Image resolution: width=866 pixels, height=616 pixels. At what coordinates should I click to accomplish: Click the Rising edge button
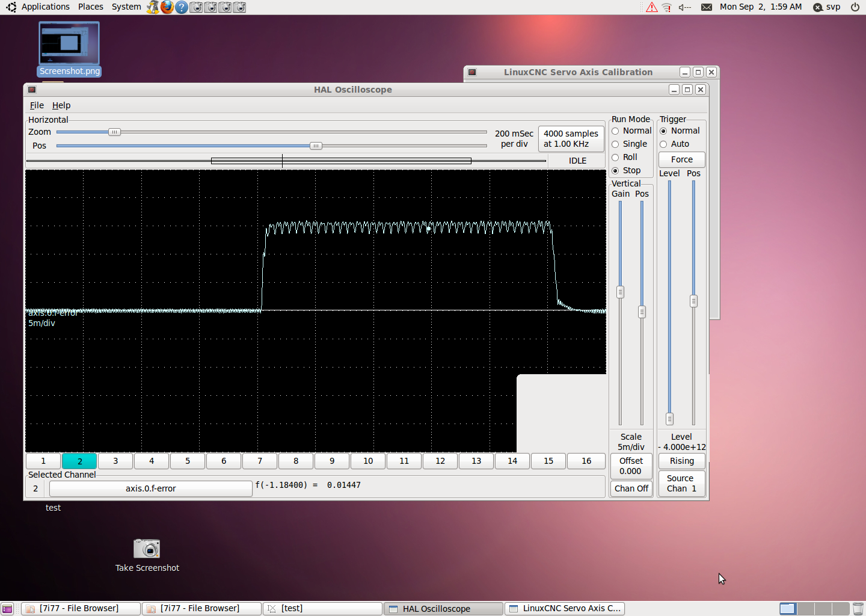tap(682, 461)
